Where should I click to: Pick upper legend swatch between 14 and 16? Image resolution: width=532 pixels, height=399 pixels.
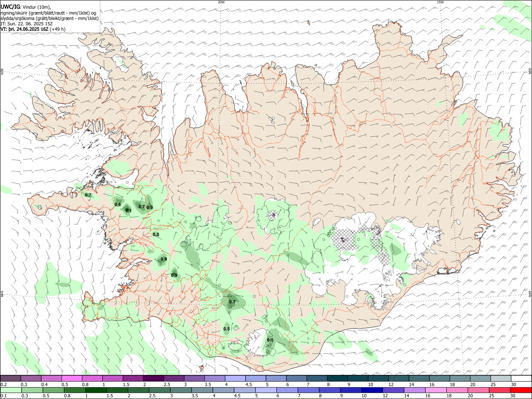click(x=419, y=378)
